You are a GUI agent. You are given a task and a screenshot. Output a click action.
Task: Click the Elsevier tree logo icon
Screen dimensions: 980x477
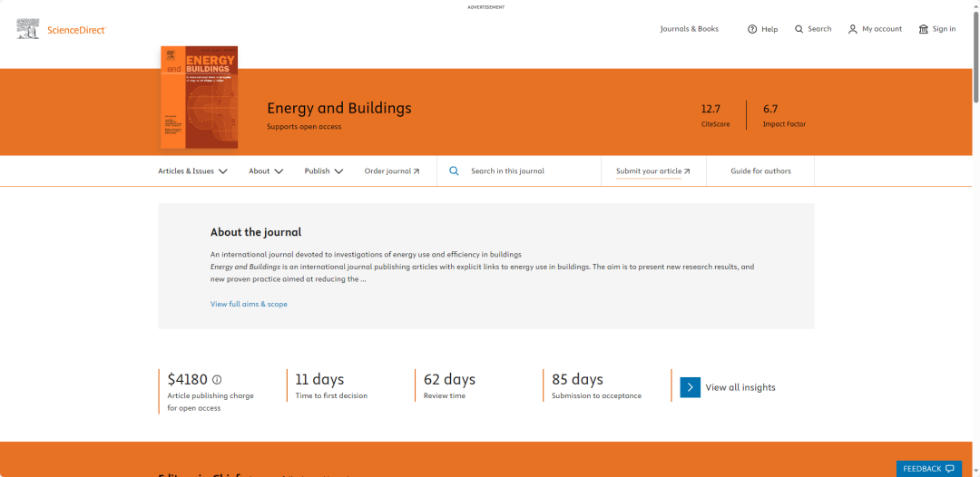28,29
